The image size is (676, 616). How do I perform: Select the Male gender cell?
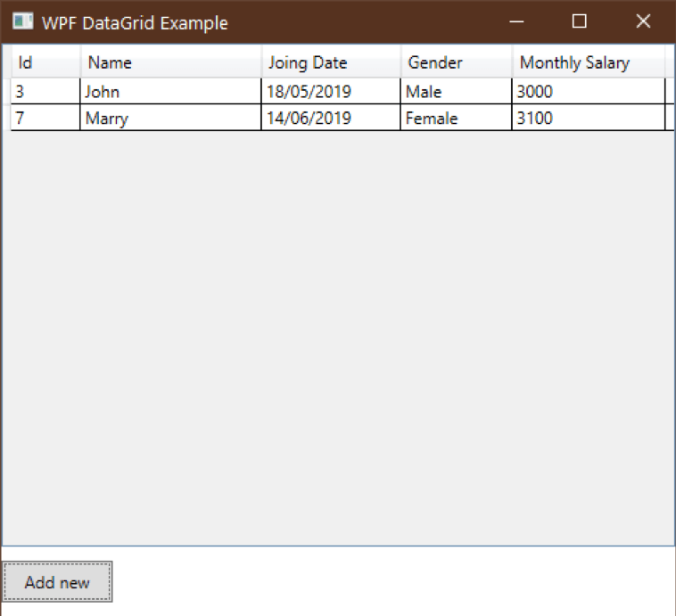click(x=456, y=92)
